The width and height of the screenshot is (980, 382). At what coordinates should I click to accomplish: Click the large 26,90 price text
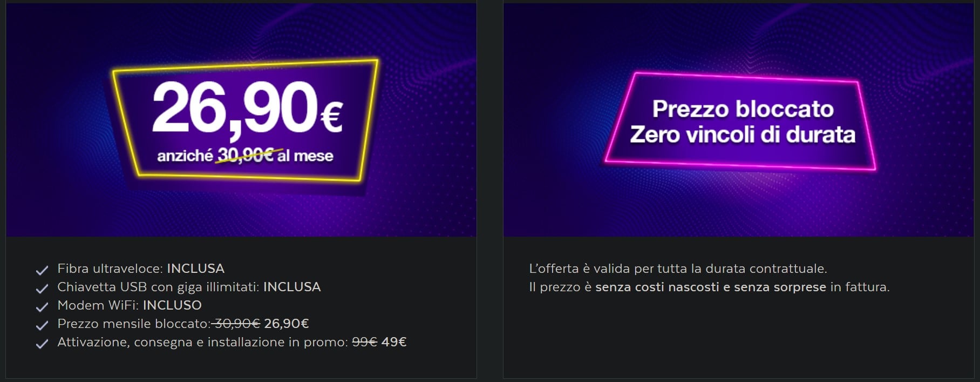coord(236,108)
